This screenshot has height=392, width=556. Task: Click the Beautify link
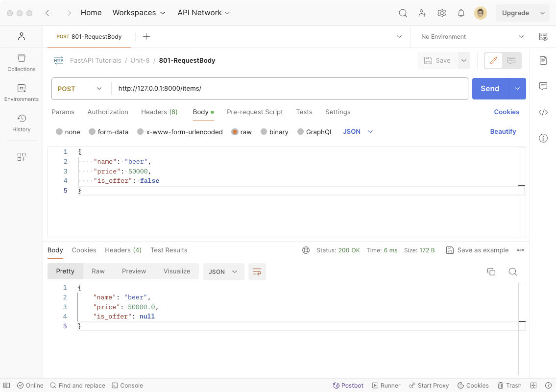[503, 131]
